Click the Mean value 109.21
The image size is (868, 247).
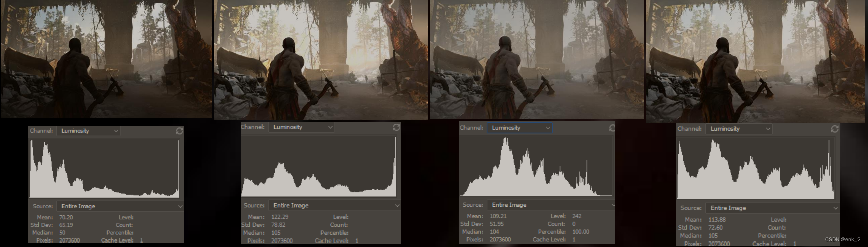point(498,216)
